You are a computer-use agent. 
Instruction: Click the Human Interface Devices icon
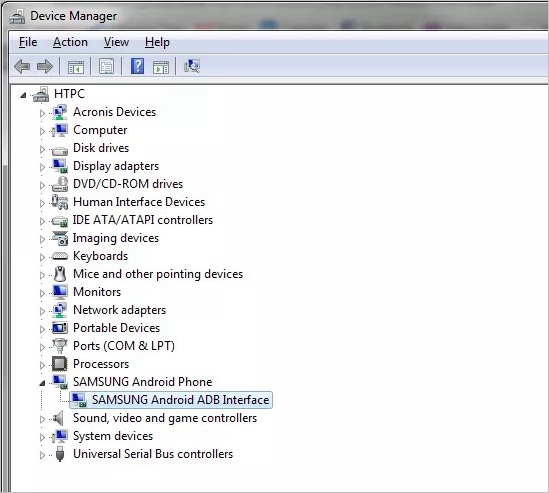(x=60, y=202)
